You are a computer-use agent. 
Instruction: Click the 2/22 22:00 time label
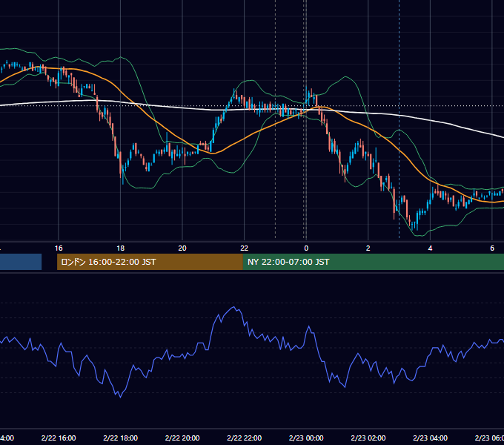(x=245, y=438)
